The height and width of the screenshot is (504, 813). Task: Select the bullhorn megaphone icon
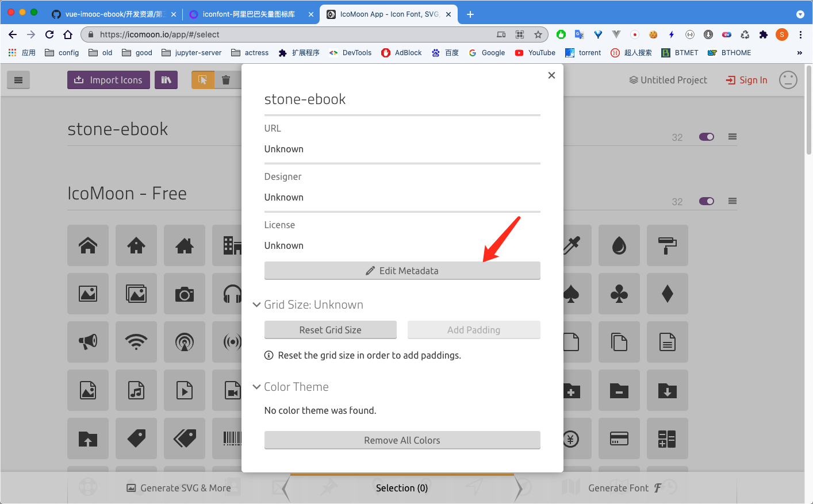click(x=88, y=342)
